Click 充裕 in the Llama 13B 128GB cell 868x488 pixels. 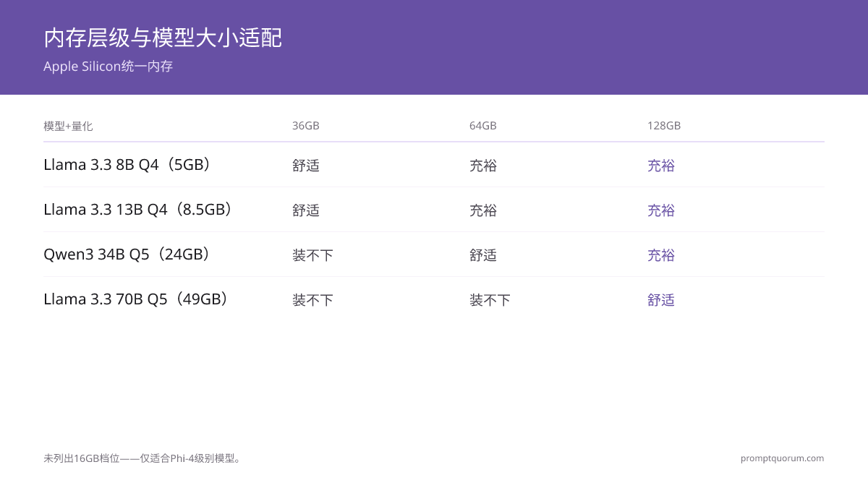661,210
